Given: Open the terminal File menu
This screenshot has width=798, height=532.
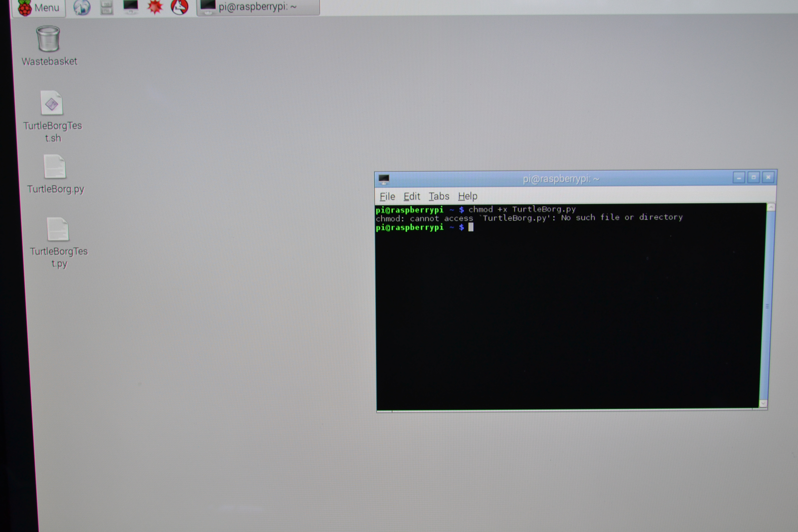Looking at the screenshot, I should pyautogui.click(x=387, y=196).
